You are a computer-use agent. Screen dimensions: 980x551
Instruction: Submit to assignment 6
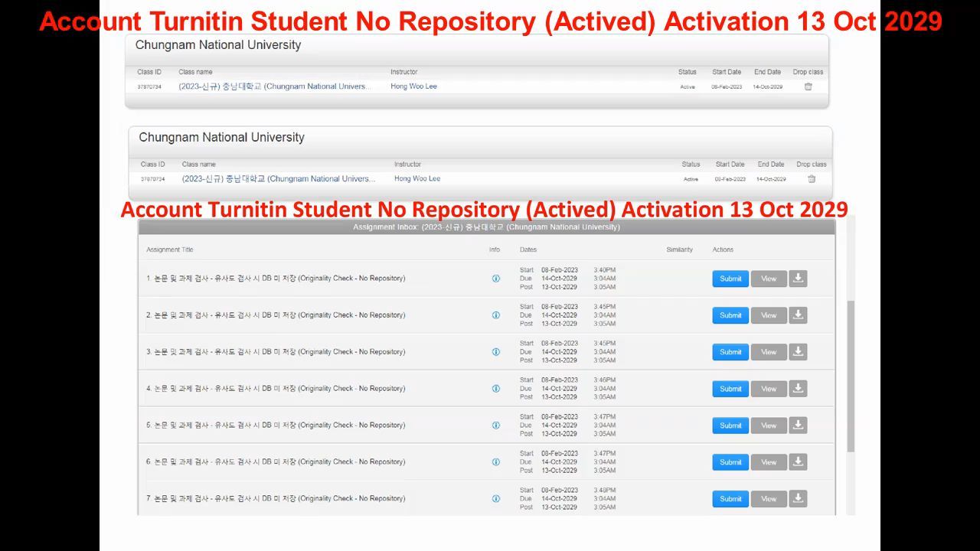(730, 462)
